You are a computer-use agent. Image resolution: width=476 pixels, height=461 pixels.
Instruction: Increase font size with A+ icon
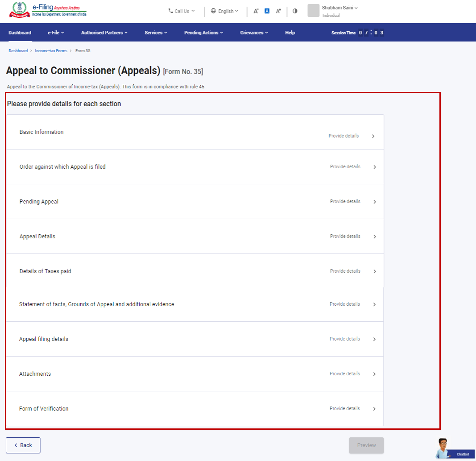pyautogui.click(x=278, y=11)
